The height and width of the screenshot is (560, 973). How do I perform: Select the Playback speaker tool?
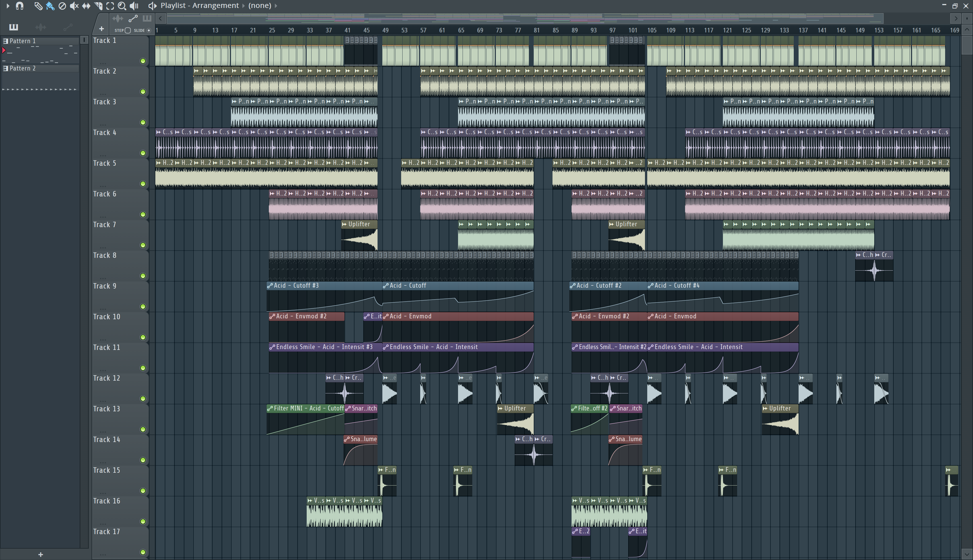[x=134, y=6]
